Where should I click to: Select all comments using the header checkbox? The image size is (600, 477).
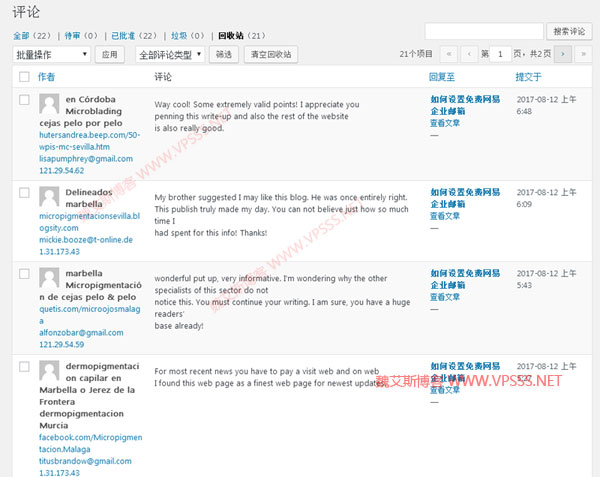pos(24,77)
